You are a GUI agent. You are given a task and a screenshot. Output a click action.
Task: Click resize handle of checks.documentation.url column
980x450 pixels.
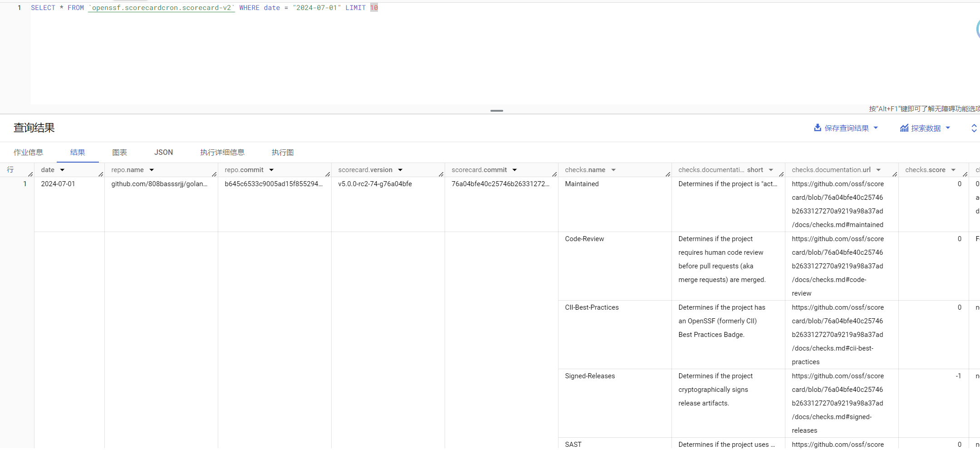895,174
